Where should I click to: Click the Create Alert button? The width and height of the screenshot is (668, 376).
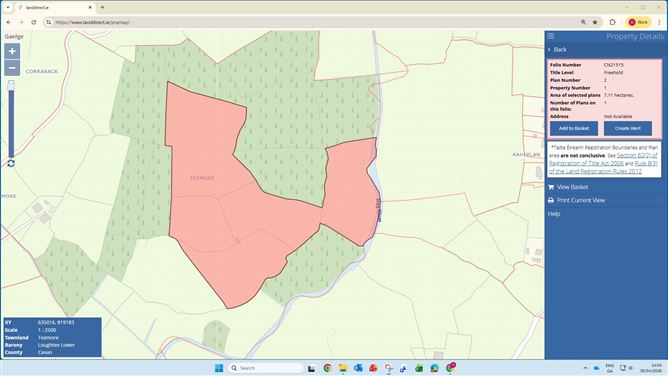pyautogui.click(x=628, y=128)
